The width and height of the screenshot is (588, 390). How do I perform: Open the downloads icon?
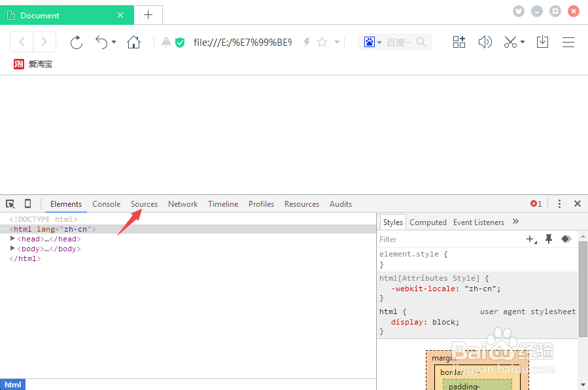[x=542, y=42]
